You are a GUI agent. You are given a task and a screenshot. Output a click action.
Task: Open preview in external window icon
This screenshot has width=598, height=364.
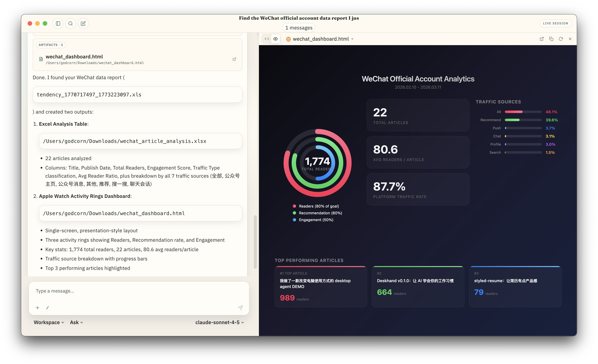tap(542, 39)
